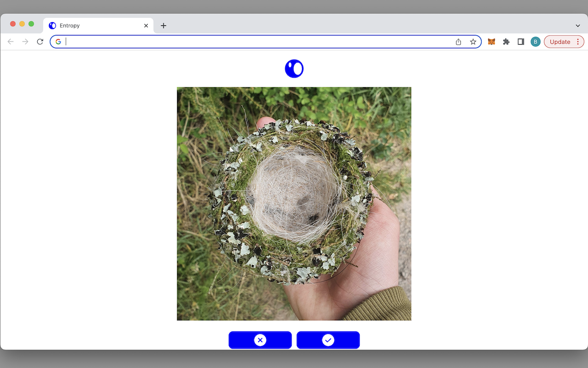
Task: Bookmark this page with the star icon
Action: coord(473,42)
